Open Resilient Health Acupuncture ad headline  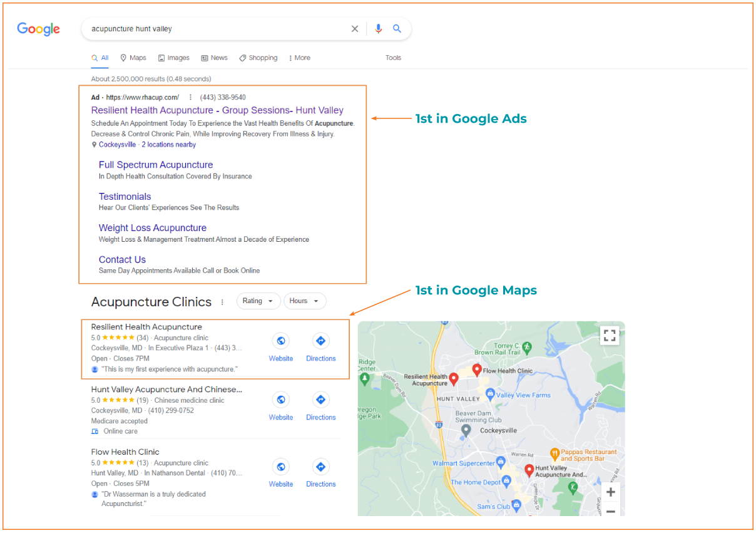(x=217, y=110)
